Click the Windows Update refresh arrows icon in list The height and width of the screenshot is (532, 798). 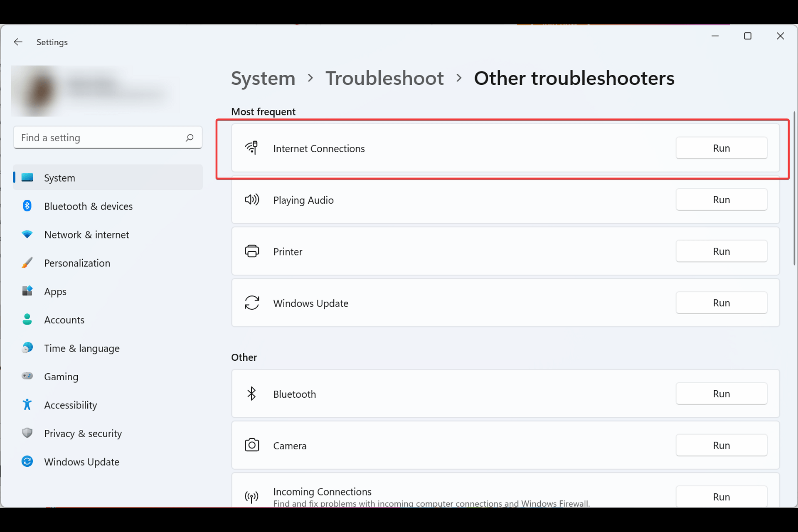coord(252,303)
